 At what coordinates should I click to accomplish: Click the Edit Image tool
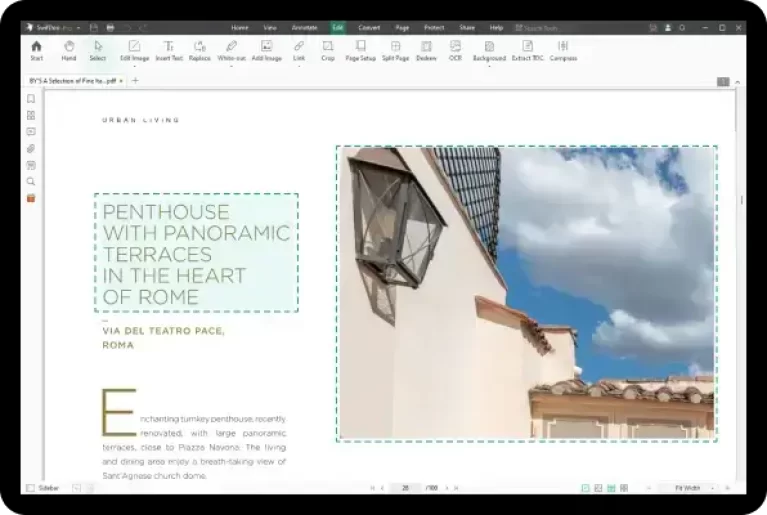point(134,50)
